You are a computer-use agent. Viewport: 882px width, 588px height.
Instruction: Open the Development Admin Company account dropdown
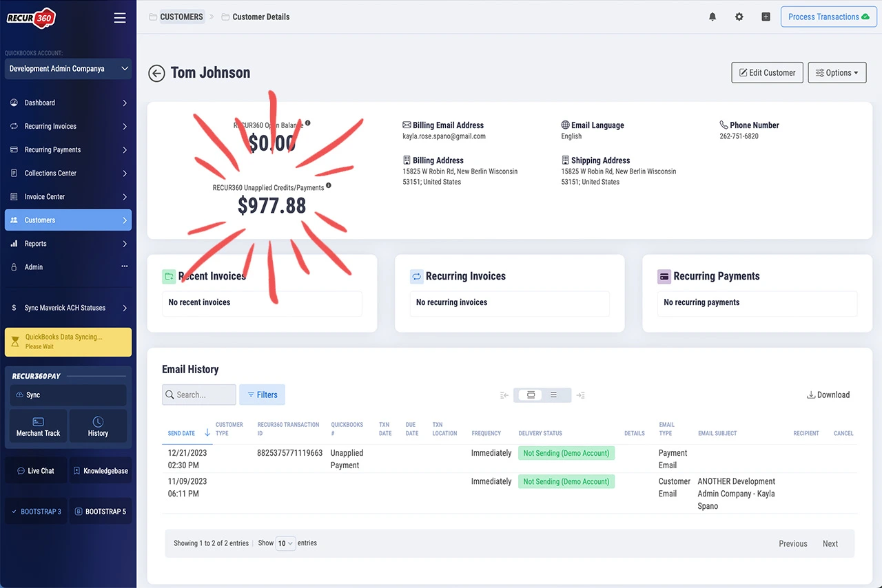tap(68, 69)
